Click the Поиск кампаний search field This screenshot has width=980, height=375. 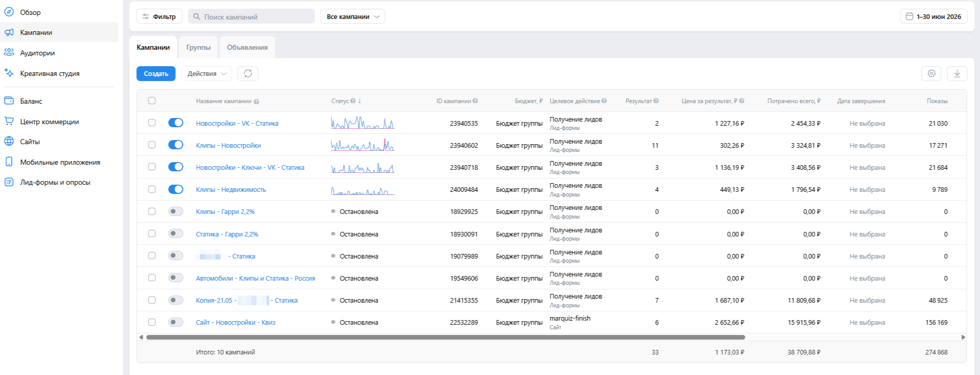pos(251,16)
